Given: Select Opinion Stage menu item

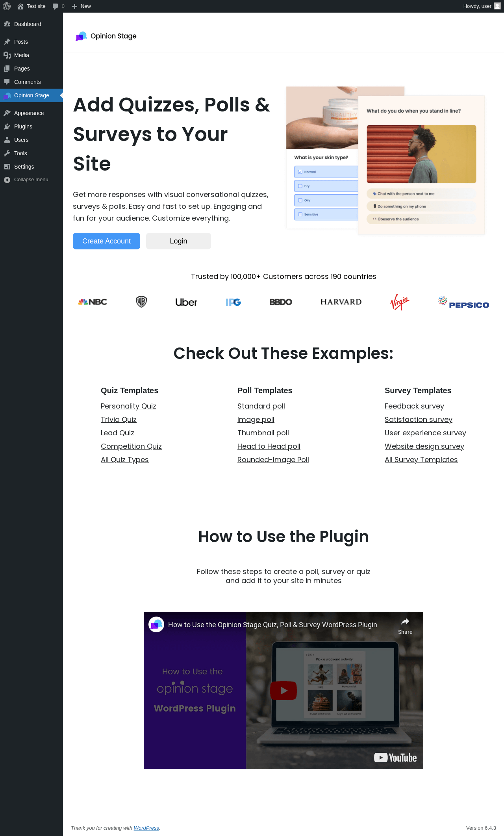Looking at the screenshot, I should (31, 95).
